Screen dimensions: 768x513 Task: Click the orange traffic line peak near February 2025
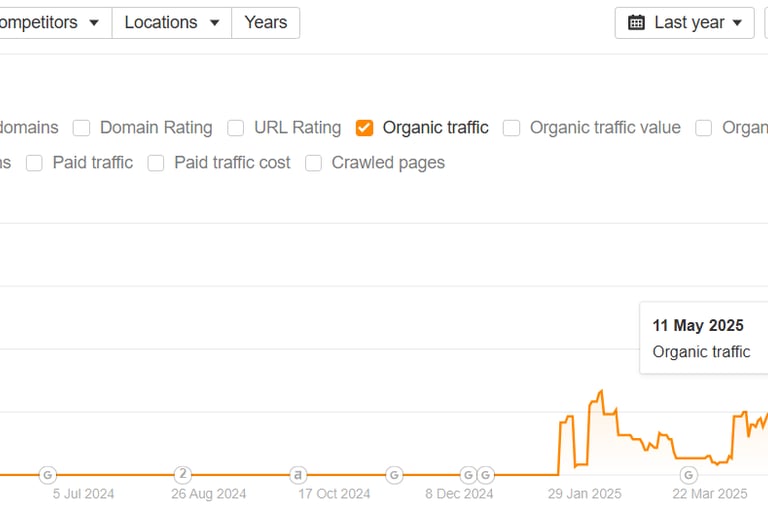[601, 392]
